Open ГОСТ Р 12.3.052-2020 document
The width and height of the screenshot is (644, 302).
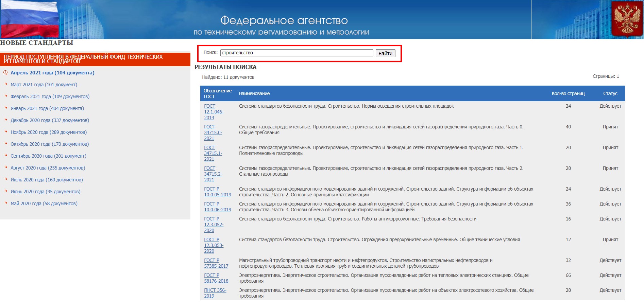pyautogui.click(x=214, y=225)
